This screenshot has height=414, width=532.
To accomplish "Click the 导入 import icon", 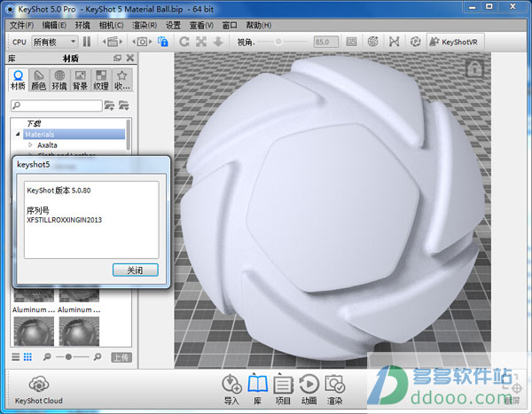I will (x=231, y=389).
